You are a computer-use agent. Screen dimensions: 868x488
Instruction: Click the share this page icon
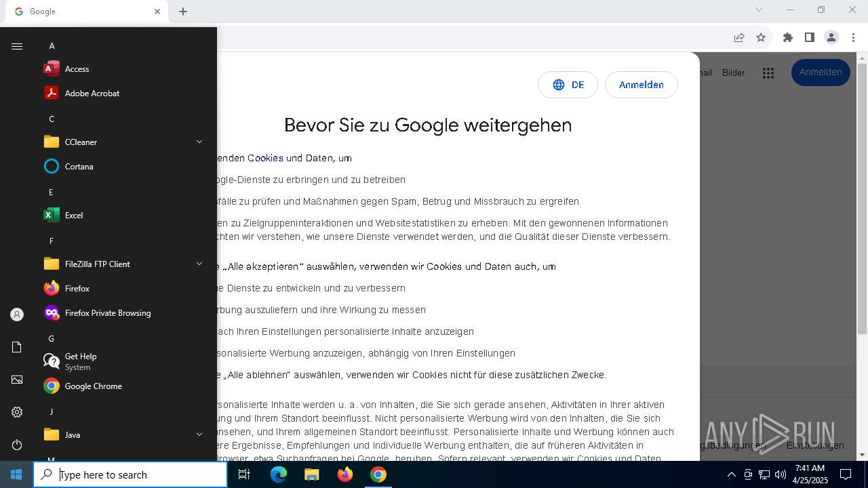tap(739, 37)
